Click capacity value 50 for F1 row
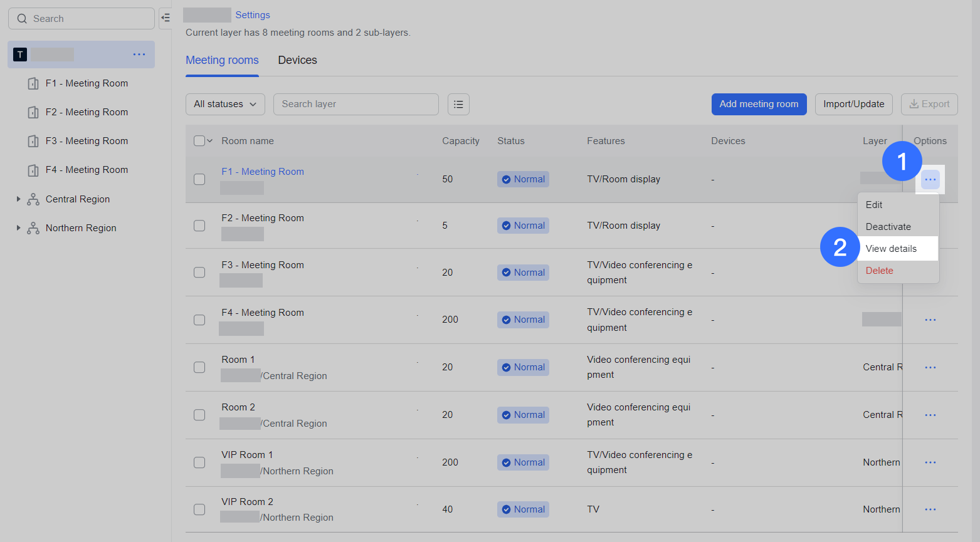Image resolution: width=980 pixels, height=542 pixels. coord(447,179)
